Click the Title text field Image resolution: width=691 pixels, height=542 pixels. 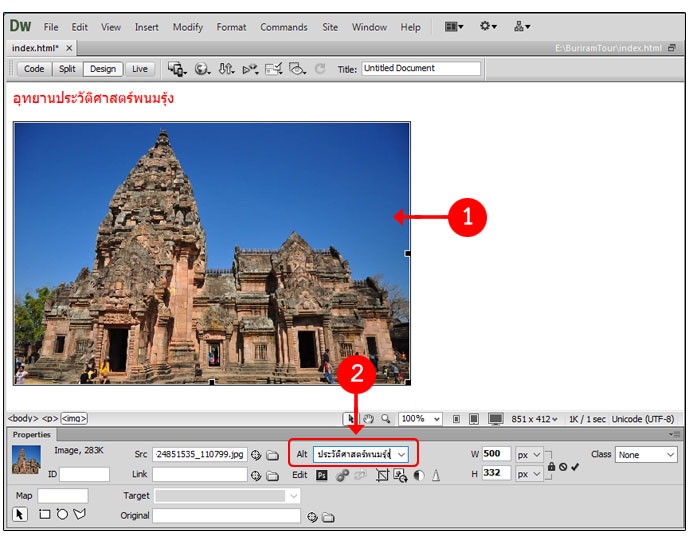click(420, 69)
